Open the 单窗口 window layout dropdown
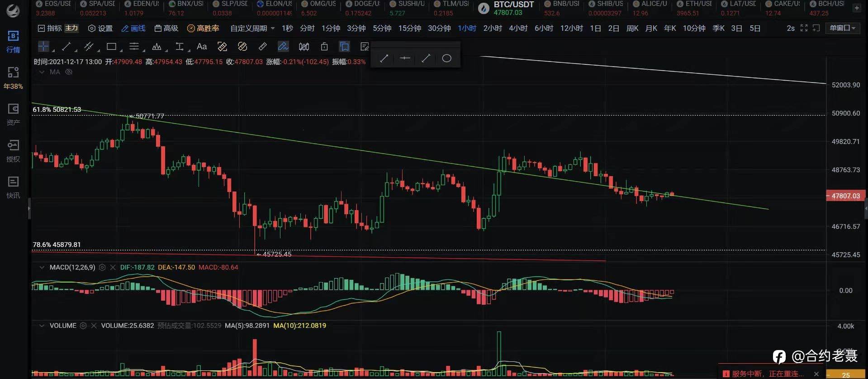 pyautogui.click(x=842, y=28)
